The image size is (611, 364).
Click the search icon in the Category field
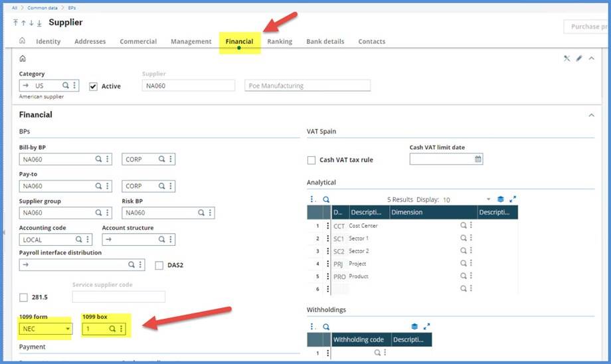(x=66, y=86)
